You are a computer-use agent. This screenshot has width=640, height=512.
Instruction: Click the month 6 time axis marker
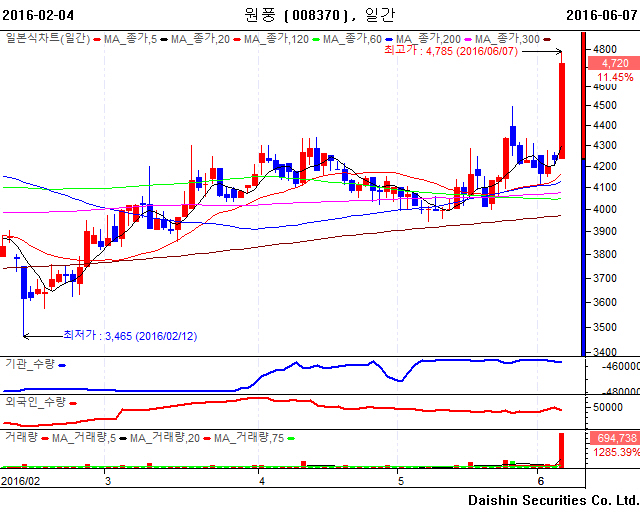pyautogui.click(x=541, y=481)
